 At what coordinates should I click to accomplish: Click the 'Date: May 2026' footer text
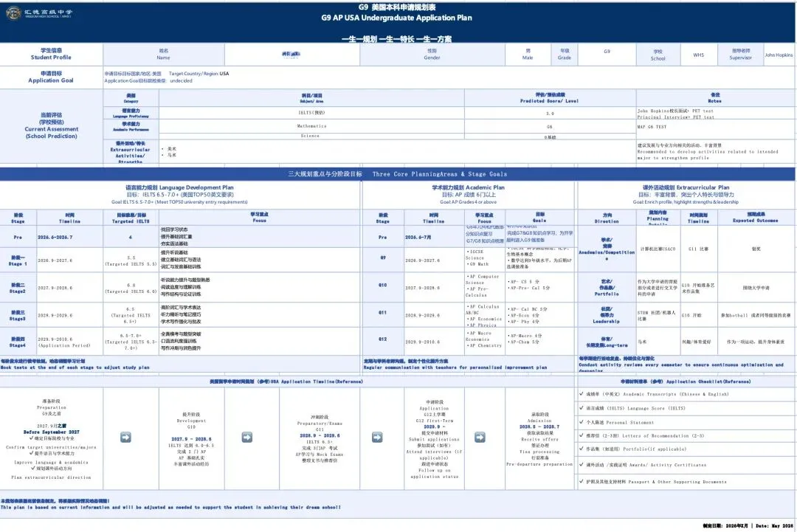point(773,526)
